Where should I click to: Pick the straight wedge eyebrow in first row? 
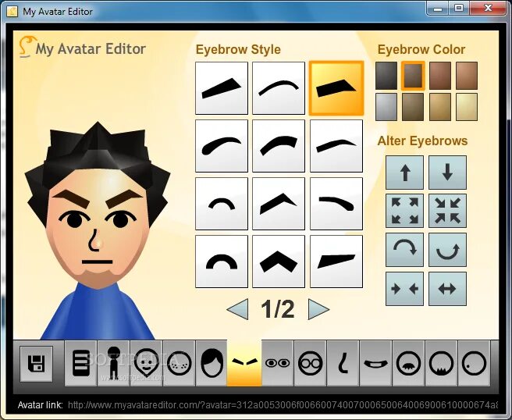(222, 88)
